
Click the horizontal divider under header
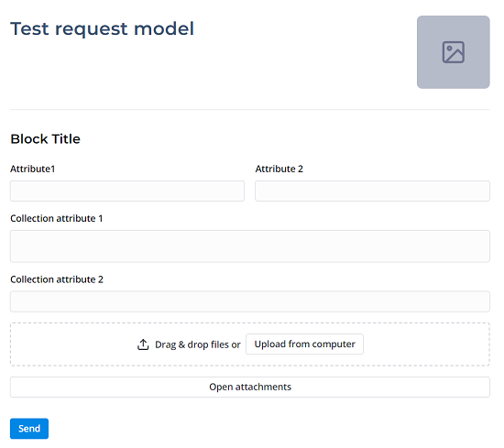coord(250,110)
